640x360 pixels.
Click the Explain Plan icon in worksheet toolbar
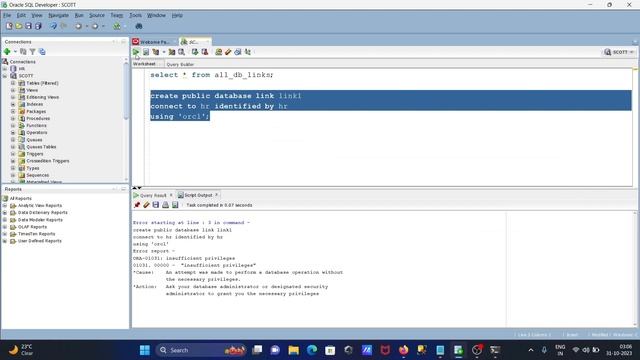(156, 52)
